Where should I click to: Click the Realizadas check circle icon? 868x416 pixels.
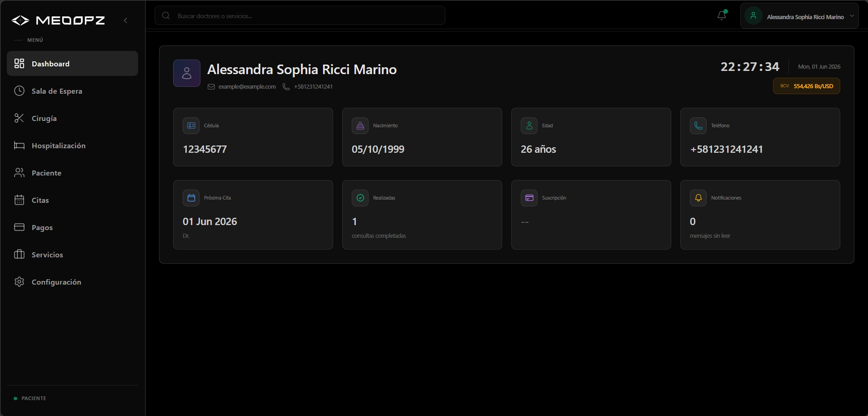[x=360, y=198]
